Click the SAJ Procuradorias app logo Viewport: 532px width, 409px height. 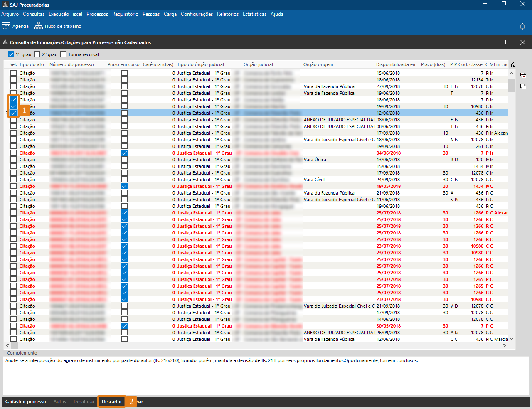tap(5, 5)
